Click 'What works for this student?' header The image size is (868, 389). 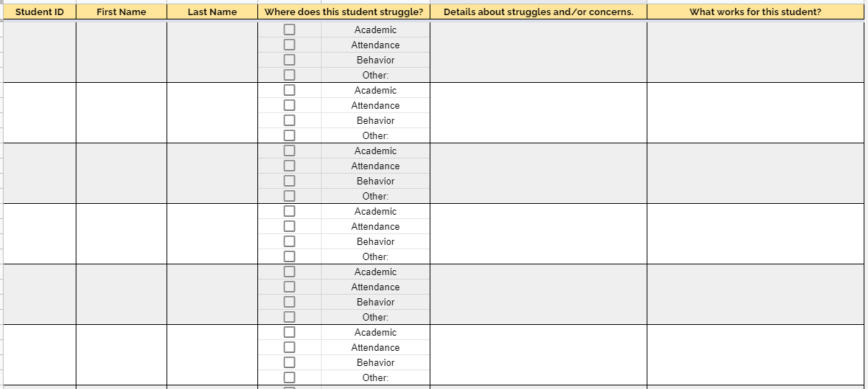pos(756,12)
